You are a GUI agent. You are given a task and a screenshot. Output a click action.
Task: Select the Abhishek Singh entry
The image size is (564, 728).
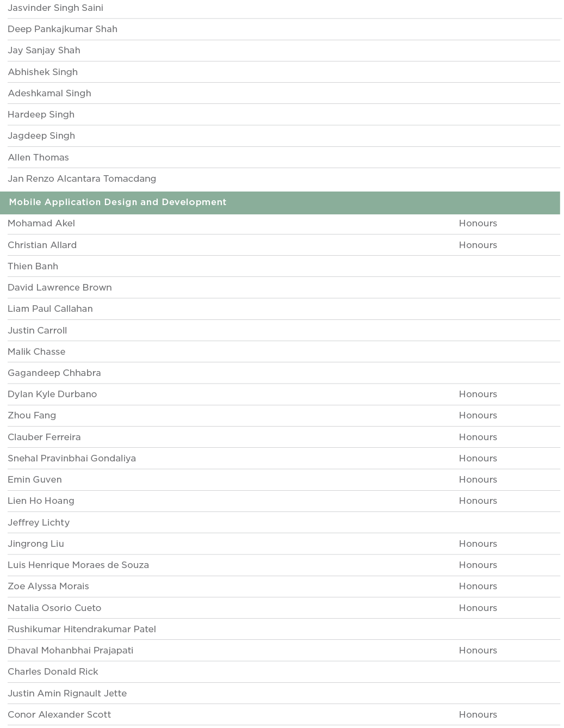click(x=43, y=72)
